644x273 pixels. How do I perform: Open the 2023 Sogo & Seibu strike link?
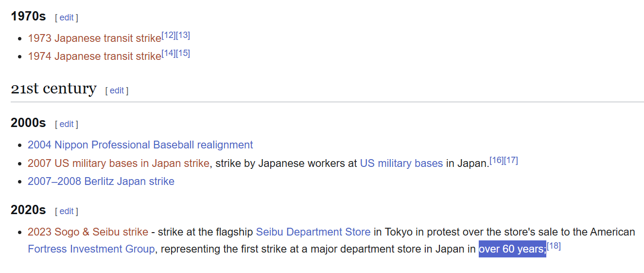[87, 232]
